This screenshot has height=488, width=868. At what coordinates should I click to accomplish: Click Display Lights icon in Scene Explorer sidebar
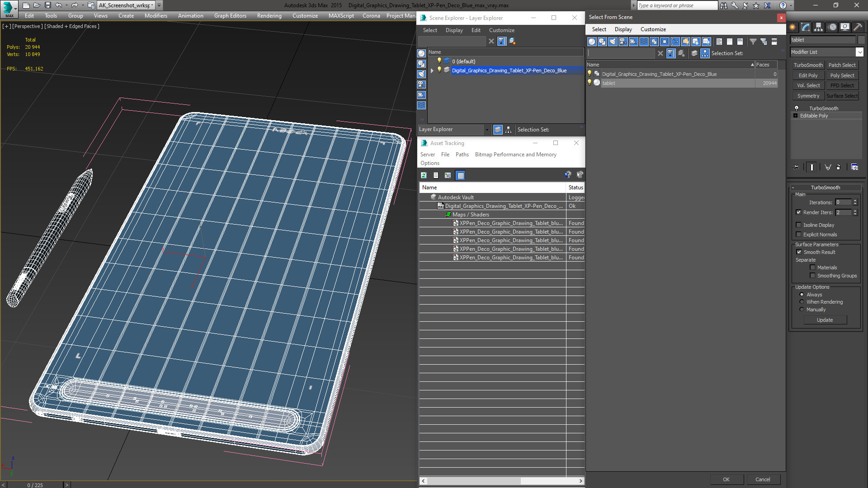(421, 74)
